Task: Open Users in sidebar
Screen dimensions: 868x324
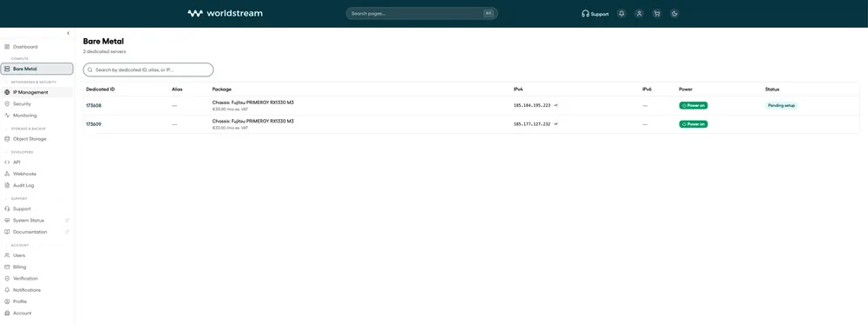Action: [36, 255]
